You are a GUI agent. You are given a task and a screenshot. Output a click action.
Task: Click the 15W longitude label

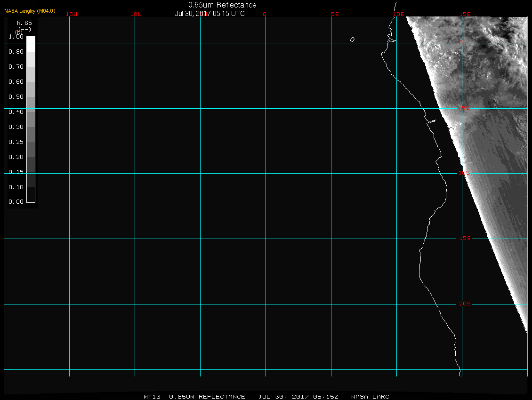coord(72,14)
